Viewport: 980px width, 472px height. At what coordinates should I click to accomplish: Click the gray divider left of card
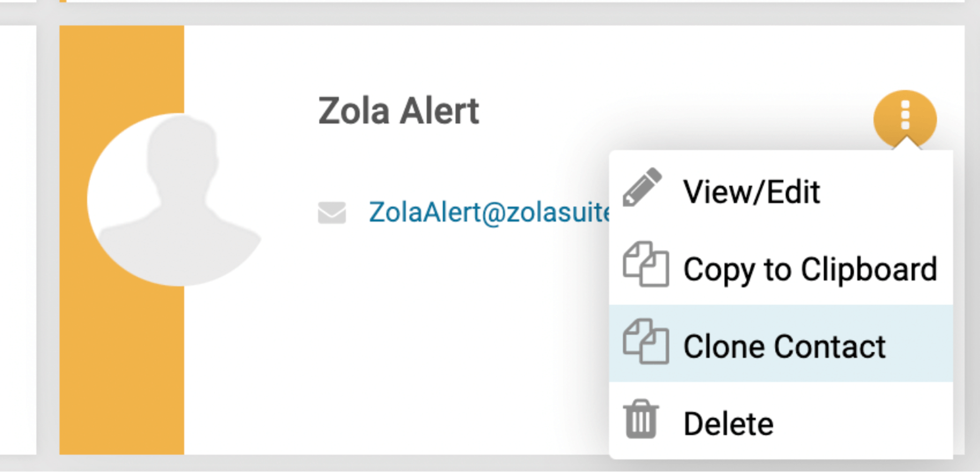[x=48, y=238]
